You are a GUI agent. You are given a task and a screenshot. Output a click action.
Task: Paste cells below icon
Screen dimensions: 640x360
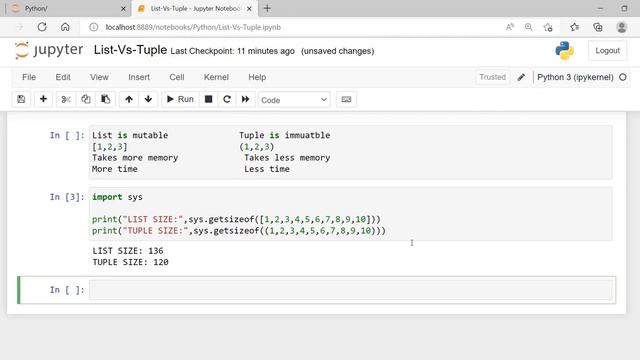(x=106, y=99)
